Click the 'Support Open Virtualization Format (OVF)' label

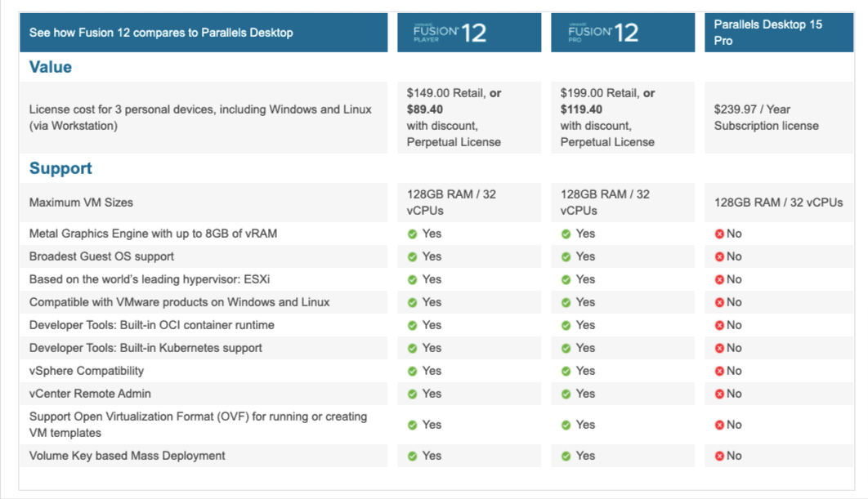[198, 425]
